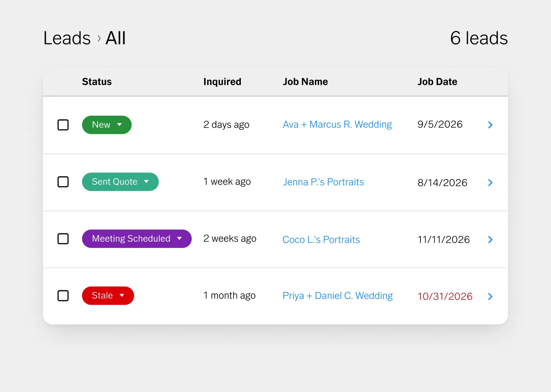Open the Priya + Daniel C. Wedding row arrow
The height and width of the screenshot is (392, 551).
coord(490,296)
